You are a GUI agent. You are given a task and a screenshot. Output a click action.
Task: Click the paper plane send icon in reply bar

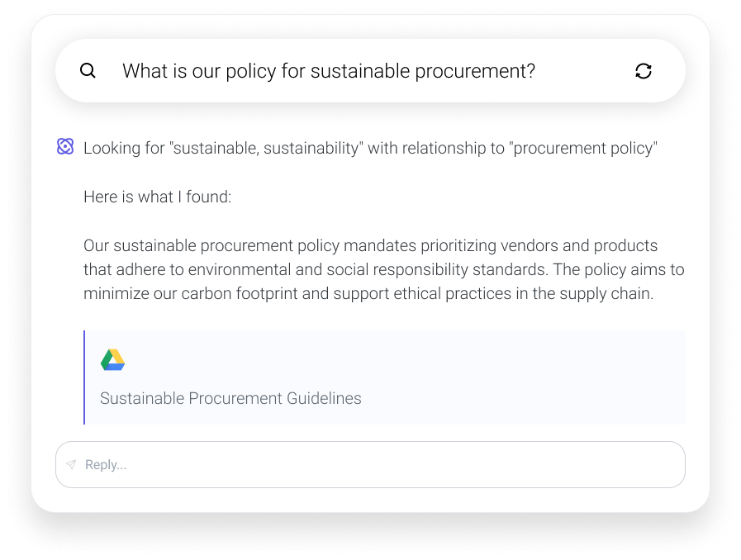point(72,464)
